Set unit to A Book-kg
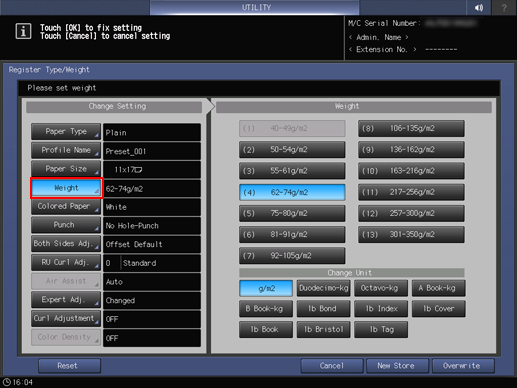The height and width of the screenshot is (388, 517). pyautogui.click(x=439, y=288)
